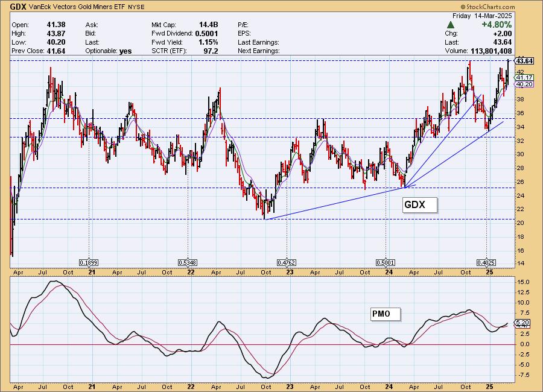Viewport: 543px width, 392px height.
Task: Click the green up-triangle change indicator
Action: pyautogui.click(x=450, y=25)
